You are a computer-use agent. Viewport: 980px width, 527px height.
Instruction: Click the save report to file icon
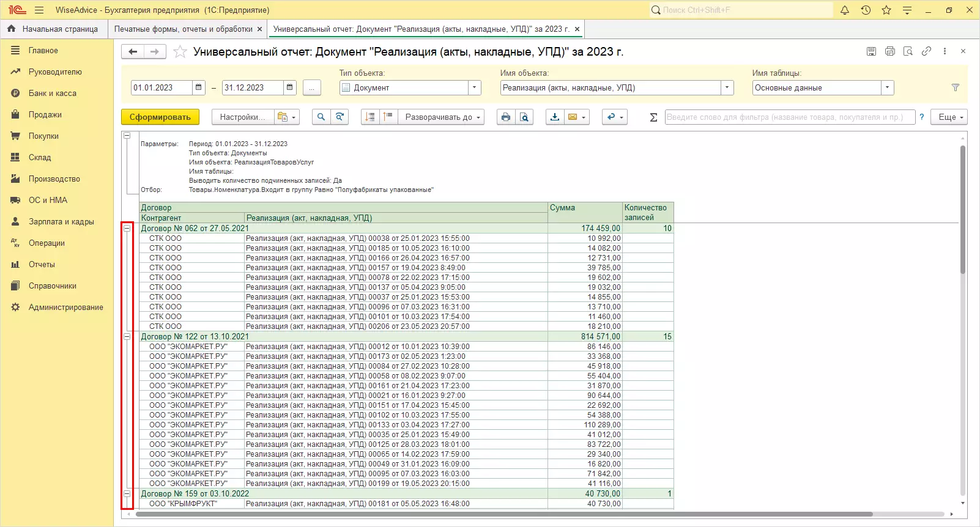coord(554,117)
